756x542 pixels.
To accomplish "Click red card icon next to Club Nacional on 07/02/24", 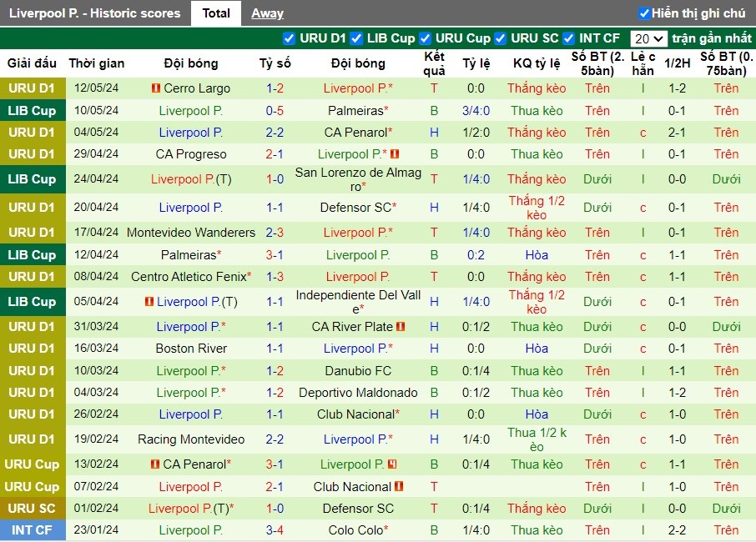I will pos(399,487).
